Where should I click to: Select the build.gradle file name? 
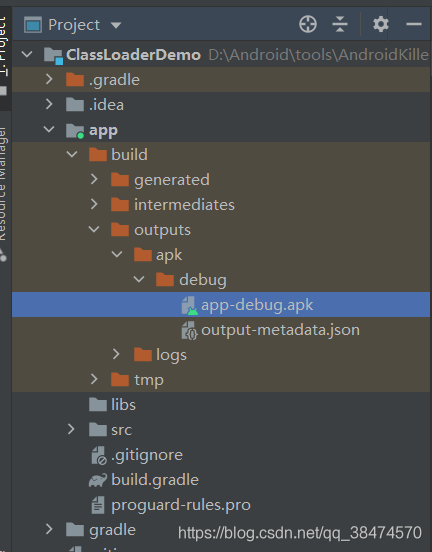coord(155,480)
